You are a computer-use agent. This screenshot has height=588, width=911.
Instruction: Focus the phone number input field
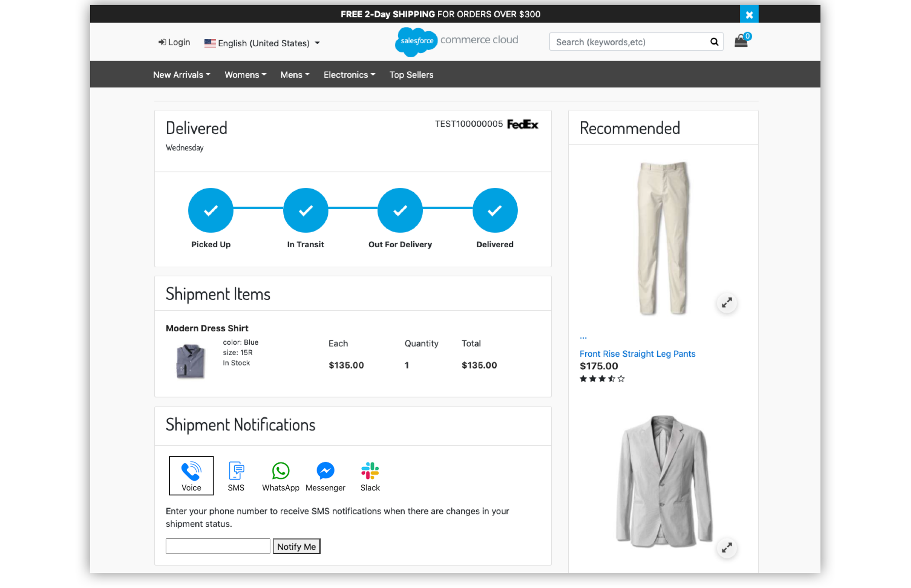click(x=218, y=546)
